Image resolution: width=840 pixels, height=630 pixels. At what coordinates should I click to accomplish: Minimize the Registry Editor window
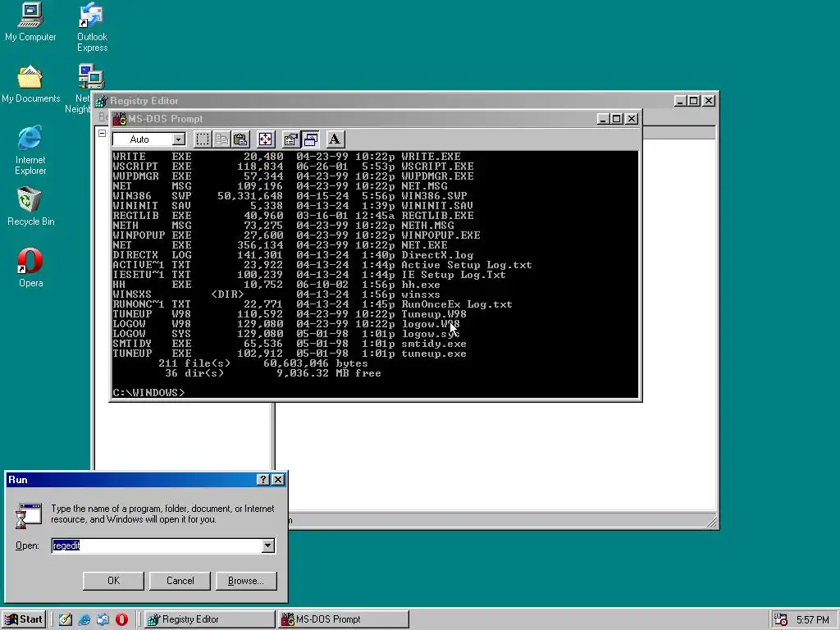(x=680, y=101)
